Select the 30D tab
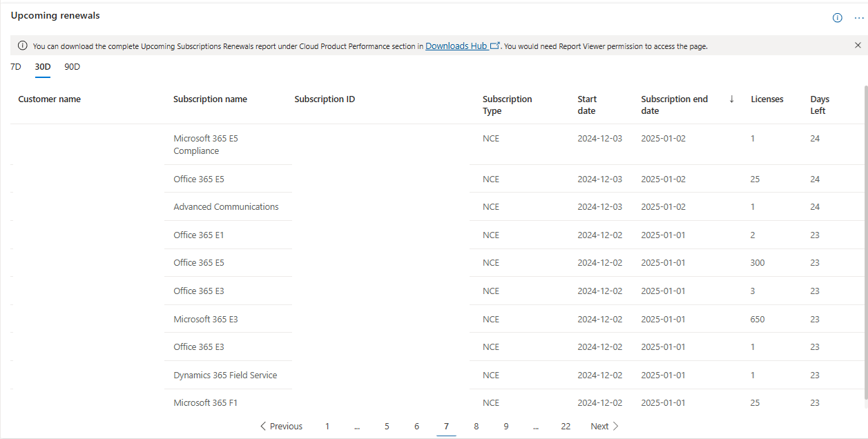 coord(43,67)
